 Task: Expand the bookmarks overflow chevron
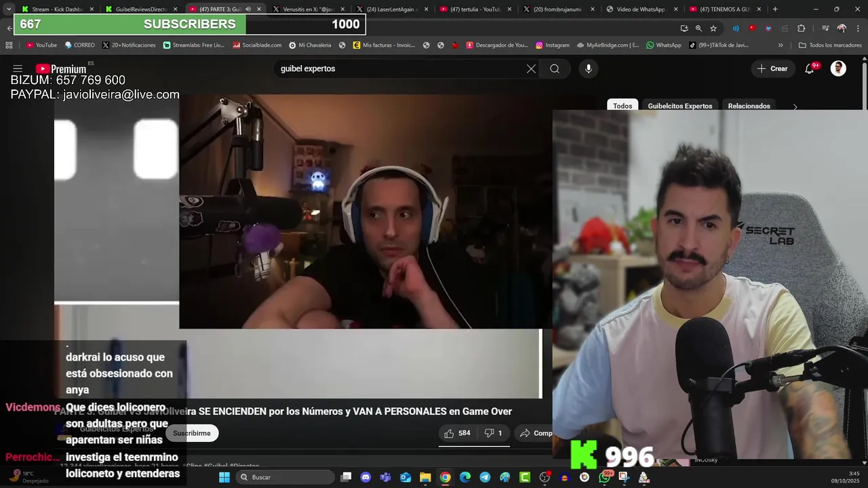(x=781, y=45)
